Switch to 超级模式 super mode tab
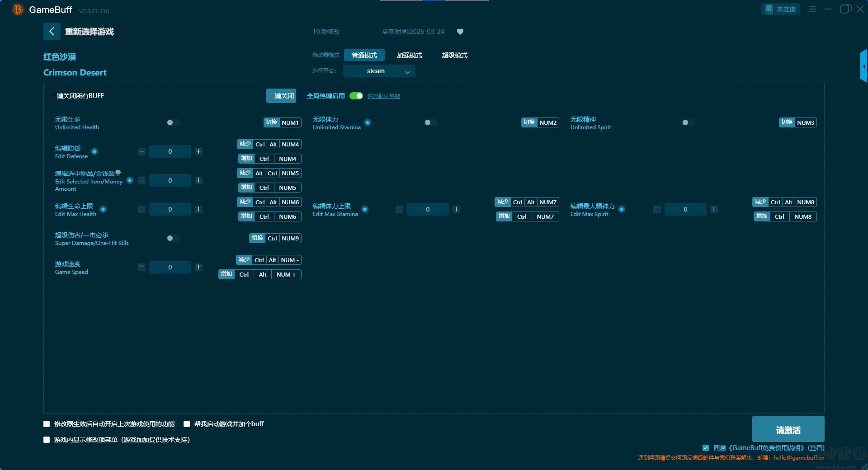This screenshot has width=868, height=470. pos(454,55)
